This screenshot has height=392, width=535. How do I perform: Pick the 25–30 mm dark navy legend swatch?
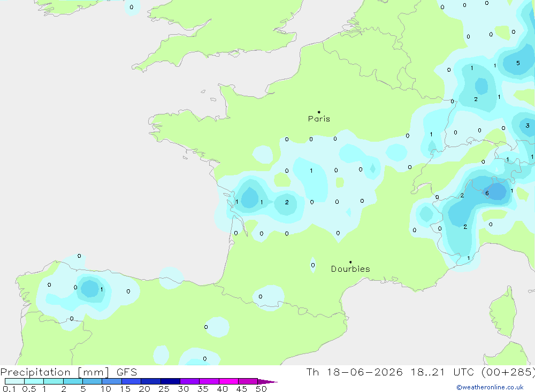170,381
